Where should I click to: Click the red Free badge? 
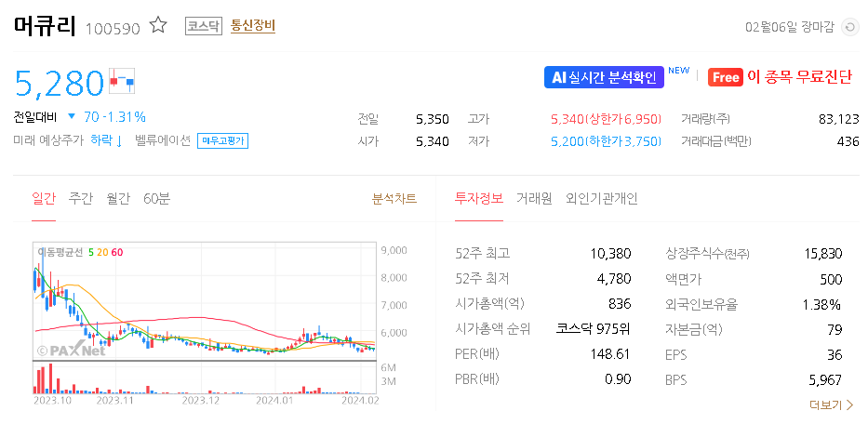click(x=725, y=77)
